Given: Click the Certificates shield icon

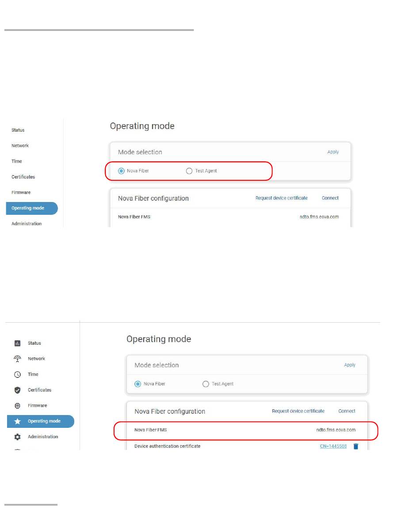Looking at the screenshot, I should click(17, 390).
